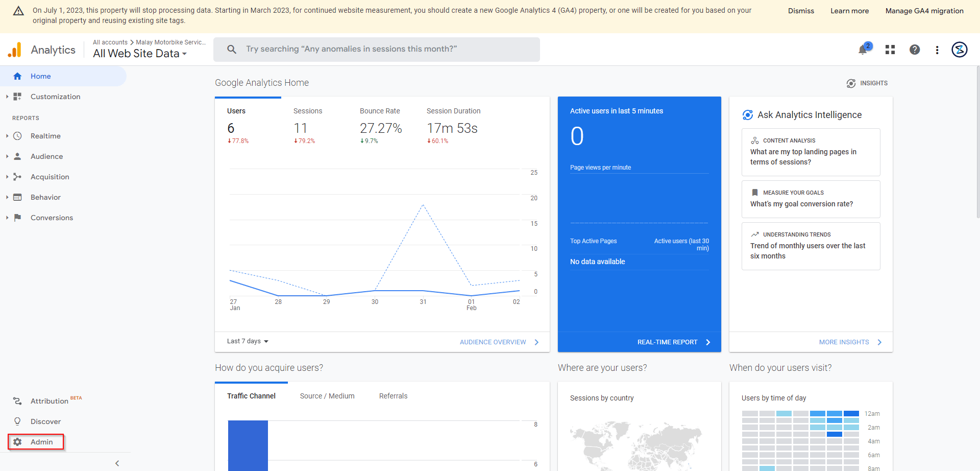
Task: Select the Sessions metric tab
Action: tap(308, 111)
